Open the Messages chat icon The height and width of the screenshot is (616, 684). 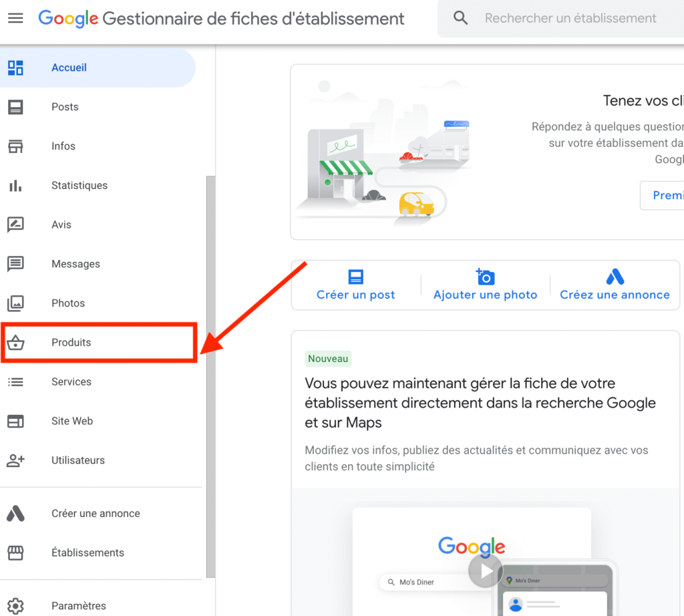coord(16,264)
